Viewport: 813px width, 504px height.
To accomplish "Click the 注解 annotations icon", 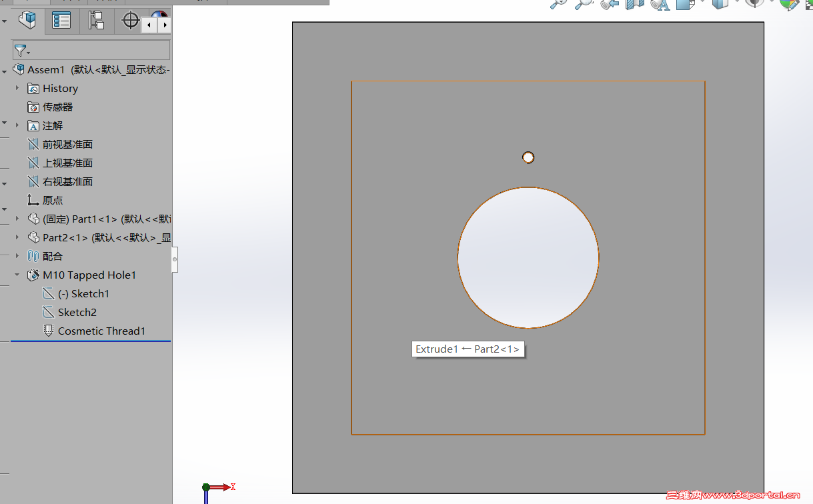I will 33,126.
